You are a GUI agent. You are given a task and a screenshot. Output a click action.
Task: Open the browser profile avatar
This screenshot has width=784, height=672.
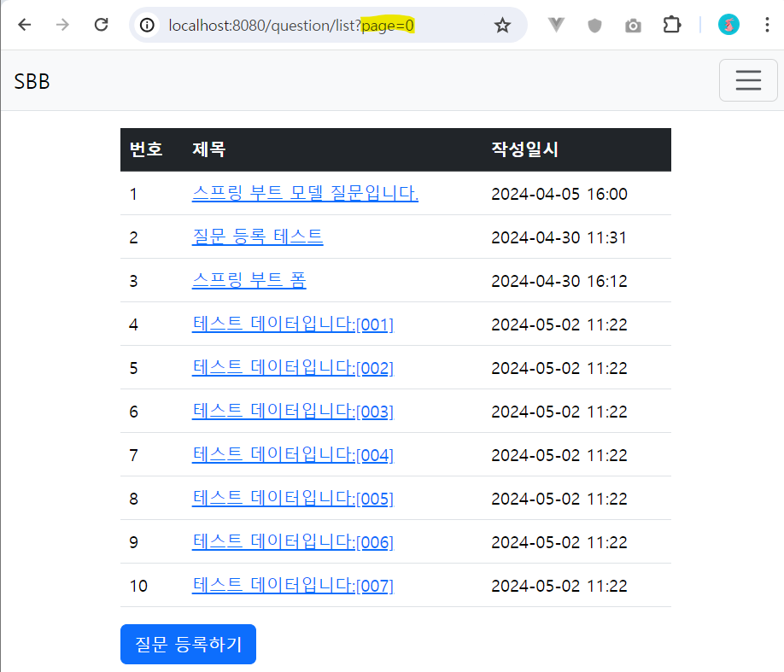(x=728, y=25)
